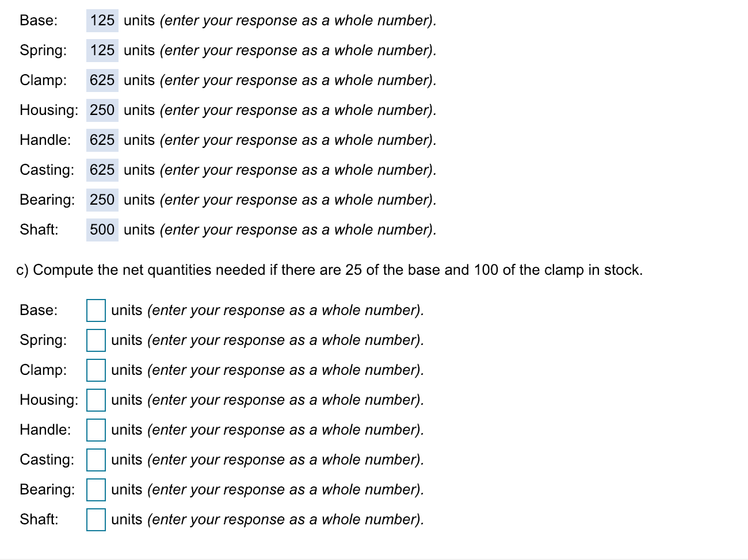This screenshot has height=560, width=748.
Task: Click the empty Clamp input in part c
Action: (96, 370)
